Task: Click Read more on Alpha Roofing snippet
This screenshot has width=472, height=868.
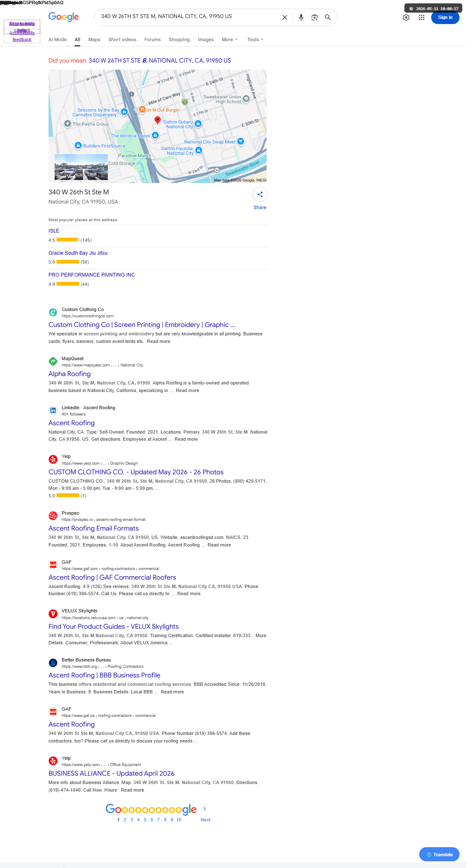Action: point(188,390)
